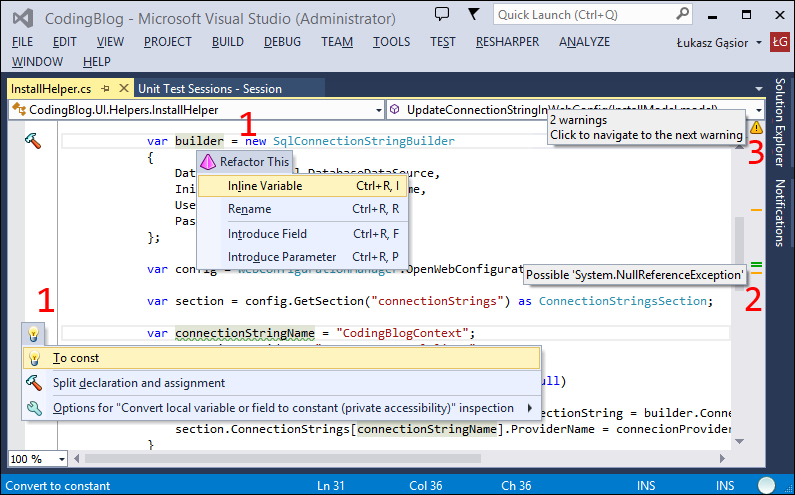795x495 pixels.
Task: Click the horizontal scrollbar right arrow
Action: (722, 458)
